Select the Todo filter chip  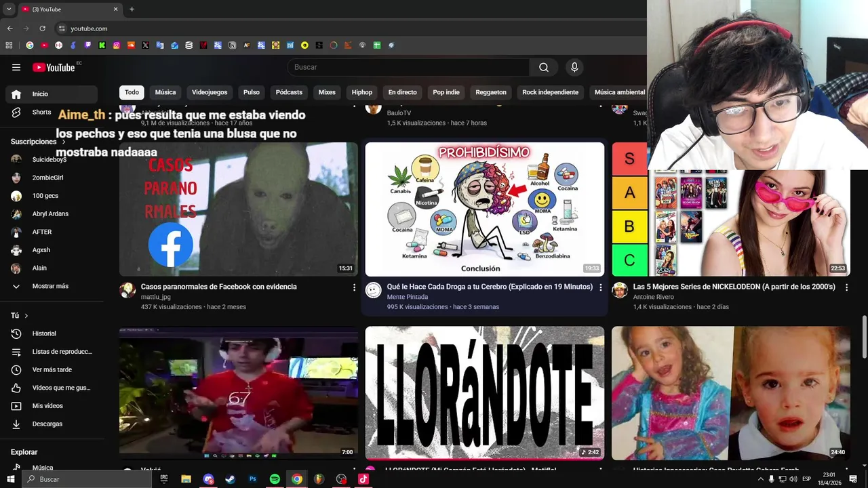click(132, 92)
